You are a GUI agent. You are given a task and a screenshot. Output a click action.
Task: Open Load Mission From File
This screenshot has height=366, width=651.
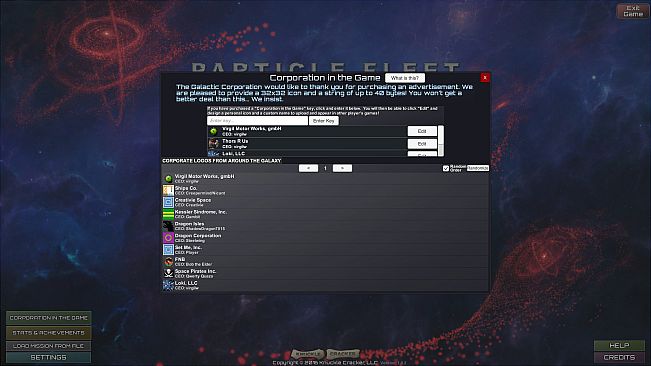[x=49, y=346]
